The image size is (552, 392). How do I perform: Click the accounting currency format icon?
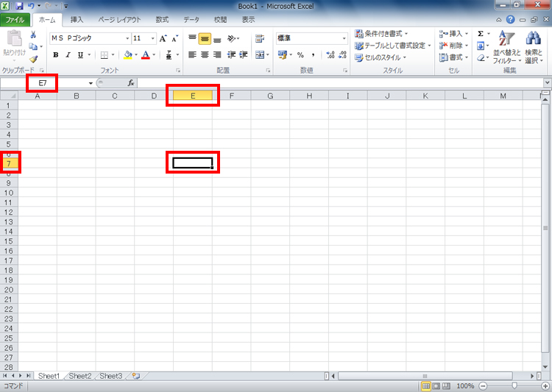tap(283, 55)
